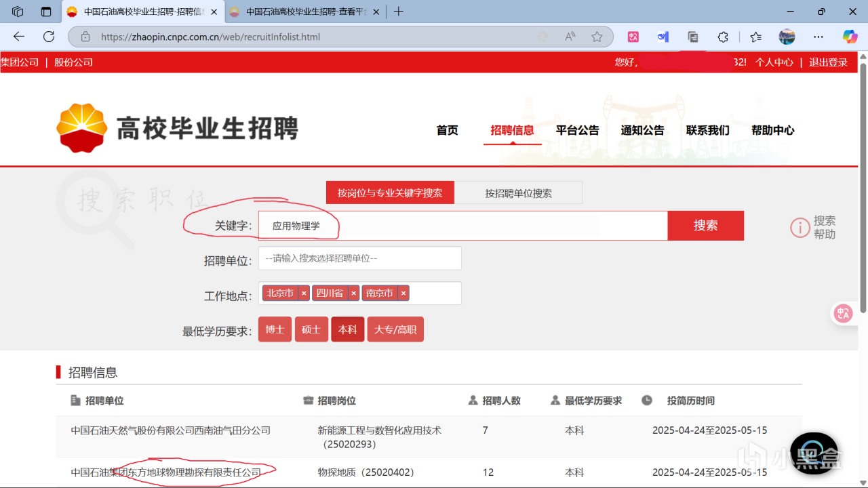The width and height of the screenshot is (868, 488).
Task: Select the 按岗位与专业关键字搜索 tab
Action: [390, 192]
